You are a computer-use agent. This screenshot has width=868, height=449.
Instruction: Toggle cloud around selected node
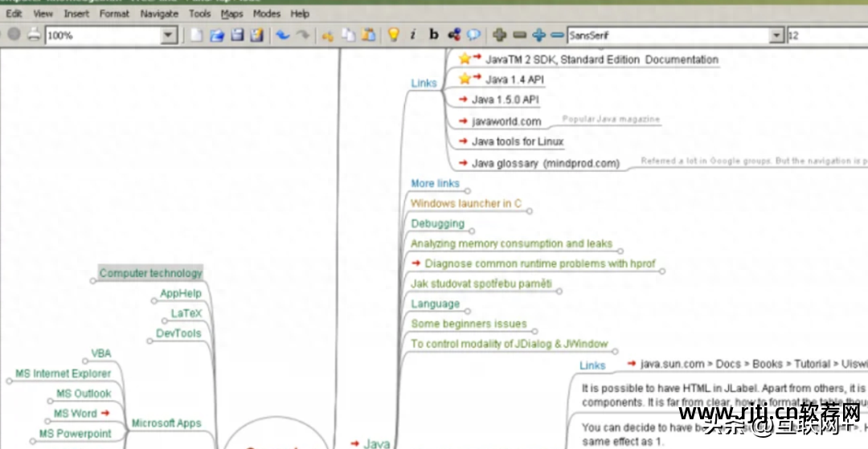(x=474, y=35)
